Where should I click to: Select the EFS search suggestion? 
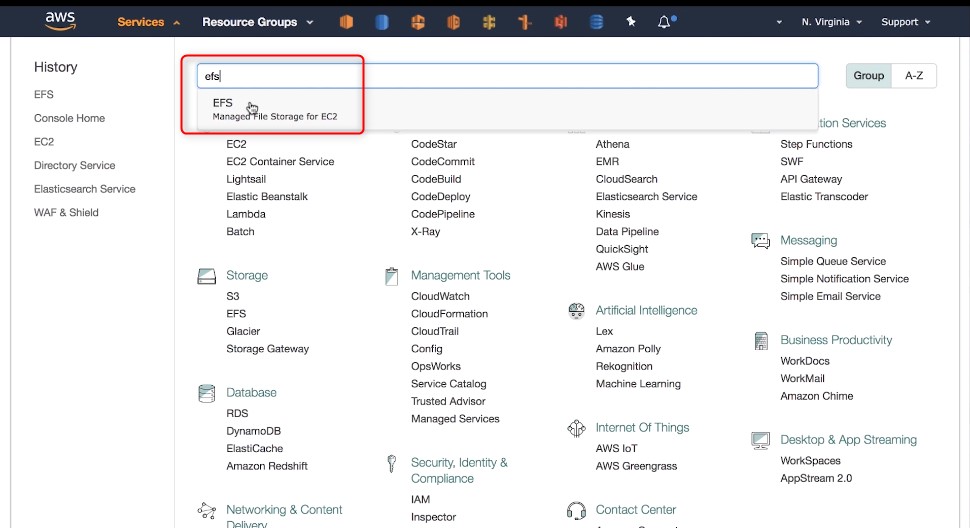(507, 109)
